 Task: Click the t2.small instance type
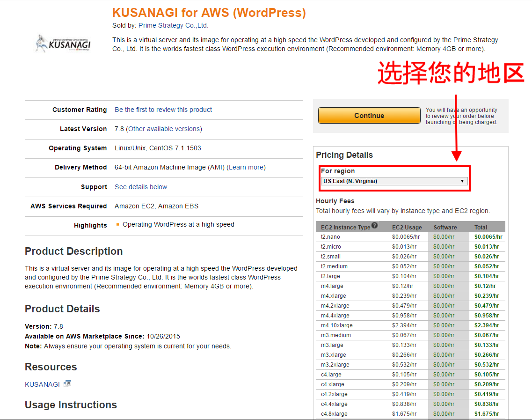point(331,257)
